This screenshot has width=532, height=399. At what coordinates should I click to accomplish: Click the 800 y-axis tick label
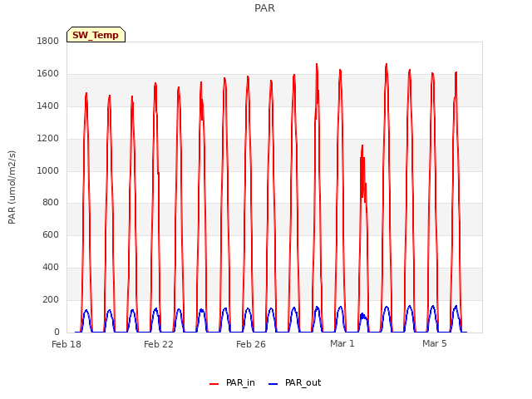click(51, 203)
